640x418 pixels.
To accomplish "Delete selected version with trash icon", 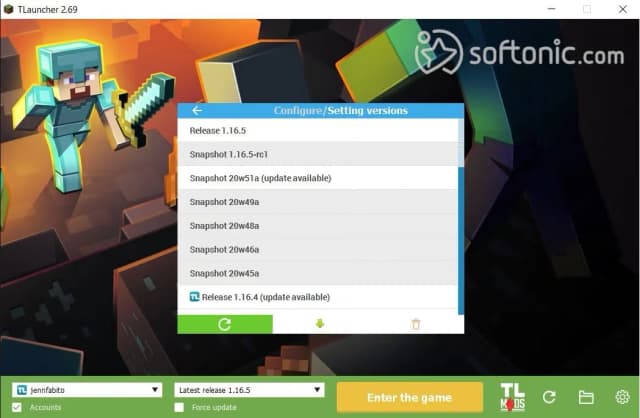I will click(x=416, y=324).
